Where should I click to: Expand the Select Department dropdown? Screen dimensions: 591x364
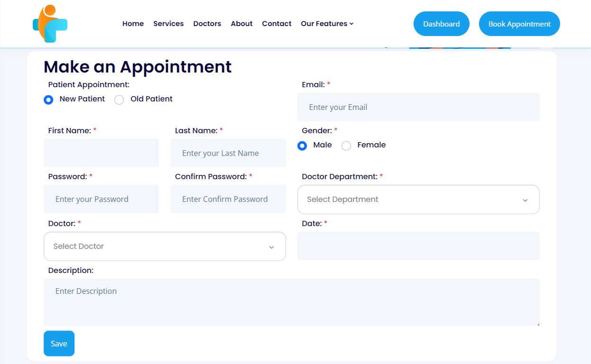click(x=418, y=199)
